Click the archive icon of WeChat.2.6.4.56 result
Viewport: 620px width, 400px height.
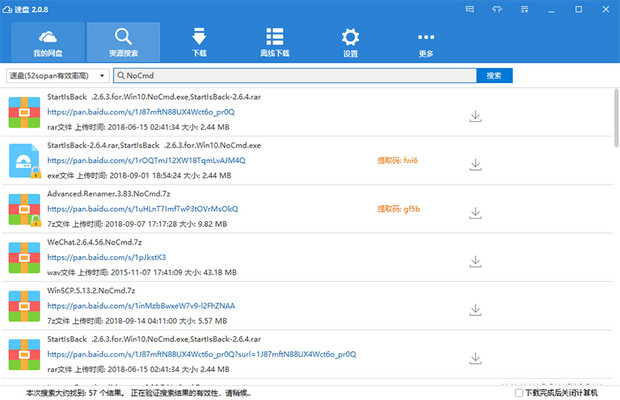pos(25,258)
